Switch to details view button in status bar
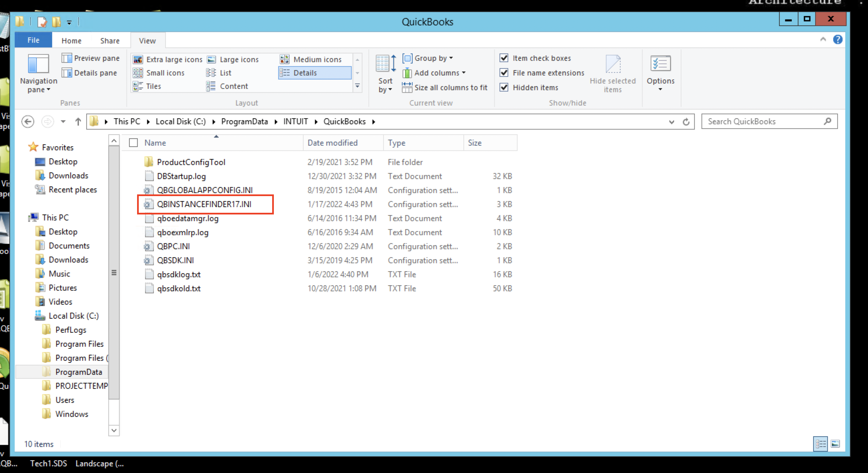This screenshot has width=868, height=473. coord(821,444)
